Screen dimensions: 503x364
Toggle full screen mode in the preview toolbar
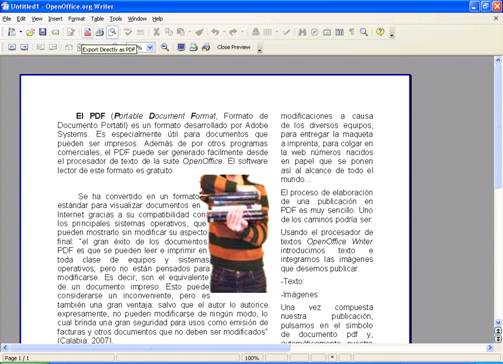pos(181,47)
